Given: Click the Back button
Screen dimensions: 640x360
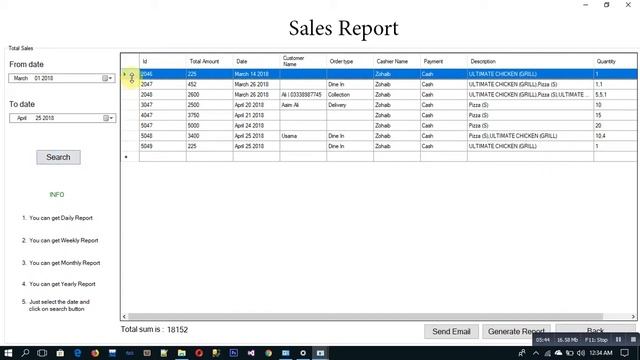Looking at the screenshot, I should click(595, 331).
